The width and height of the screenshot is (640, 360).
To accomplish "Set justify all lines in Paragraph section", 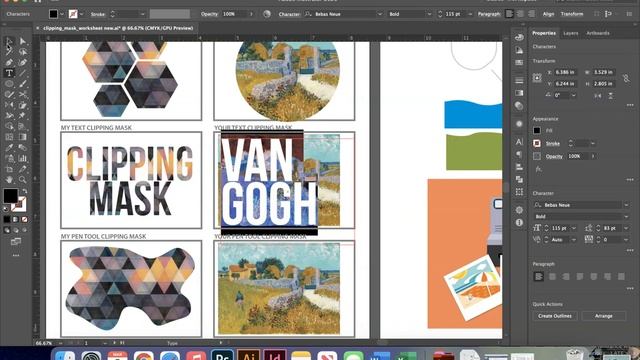I will coord(621,276).
